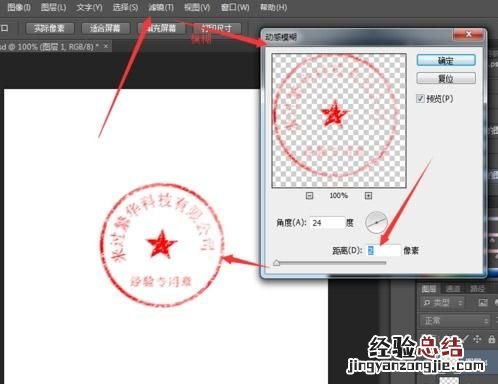Screen dimensions: 498x384
Task: Switch to the 图层 panel tab
Action: (429, 289)
